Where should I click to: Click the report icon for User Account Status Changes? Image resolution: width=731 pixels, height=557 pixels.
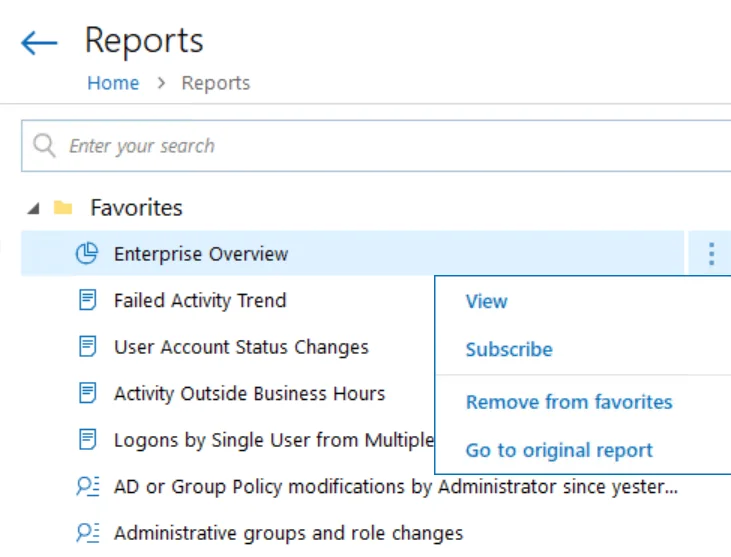coord(87,346)
